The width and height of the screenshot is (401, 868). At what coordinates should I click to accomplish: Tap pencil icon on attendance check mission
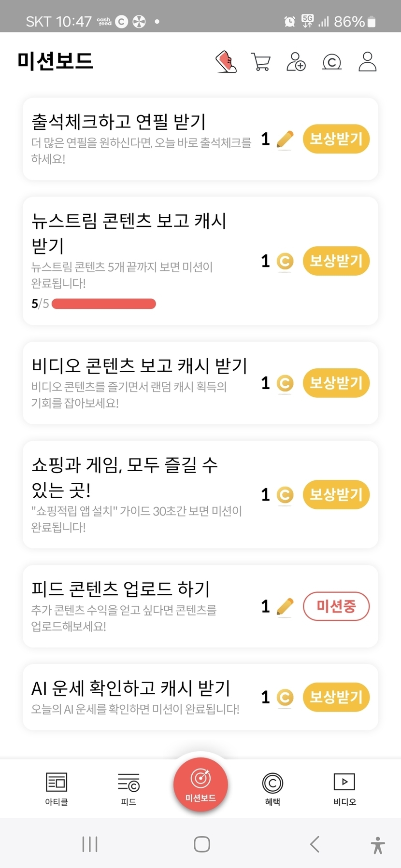click(285, 140)
